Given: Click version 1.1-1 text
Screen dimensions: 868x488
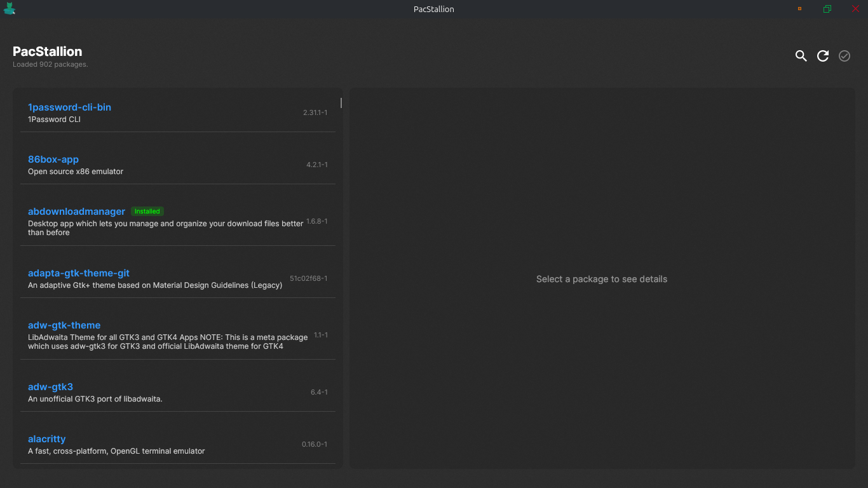Looking at the screenshot, I should [321, 335].
